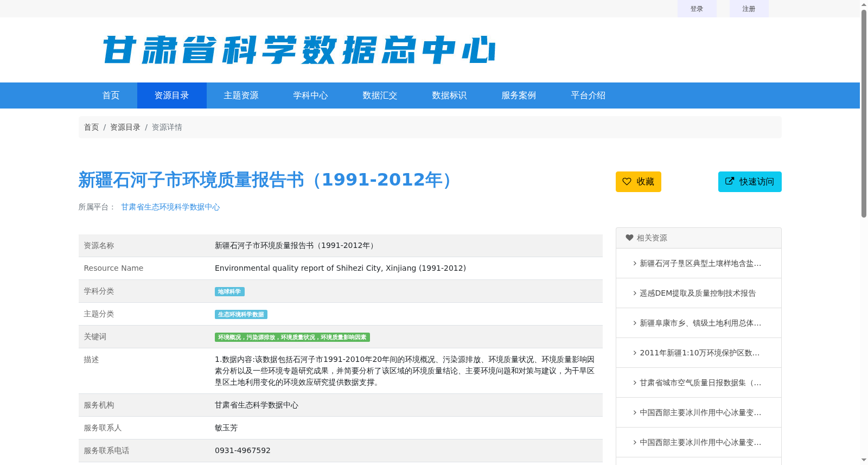Click the 生态环境科学数据 theme tag
Screen dimensions: 868x465
click(x=241, y=315)
